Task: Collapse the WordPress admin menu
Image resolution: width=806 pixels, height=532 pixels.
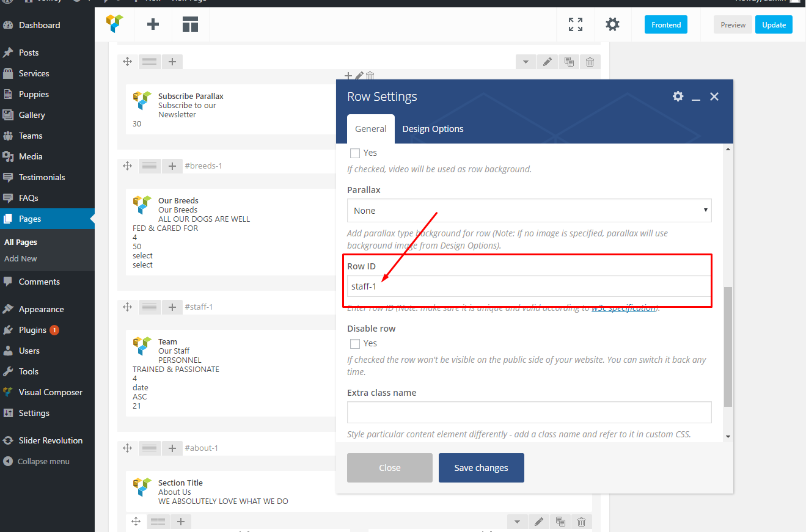Action: [43, 462]
